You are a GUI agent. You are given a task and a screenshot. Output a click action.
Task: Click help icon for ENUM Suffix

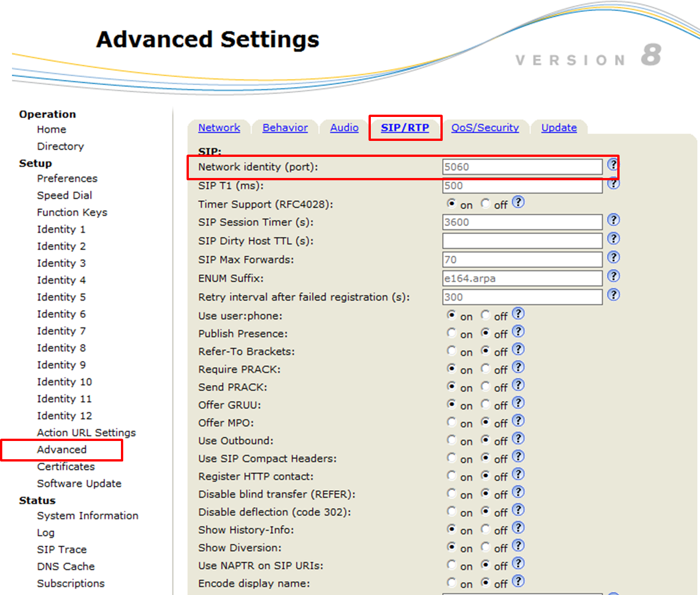point(613,276)
